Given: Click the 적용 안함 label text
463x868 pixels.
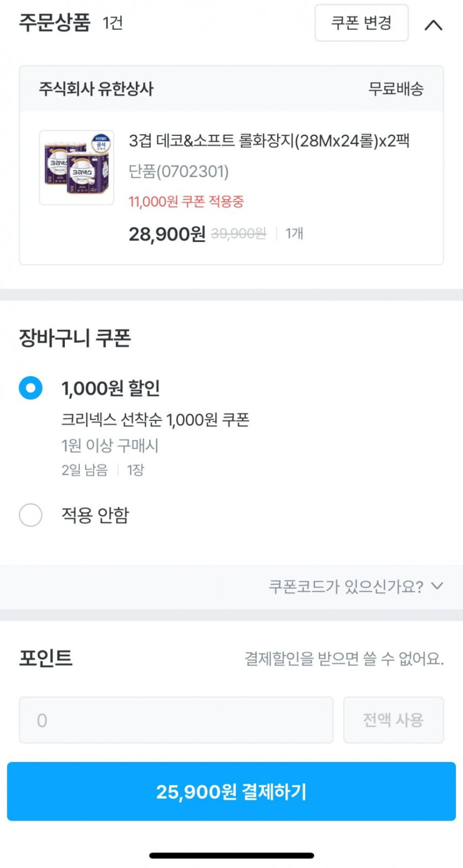Looking at the screenshot, I should 95,515.
